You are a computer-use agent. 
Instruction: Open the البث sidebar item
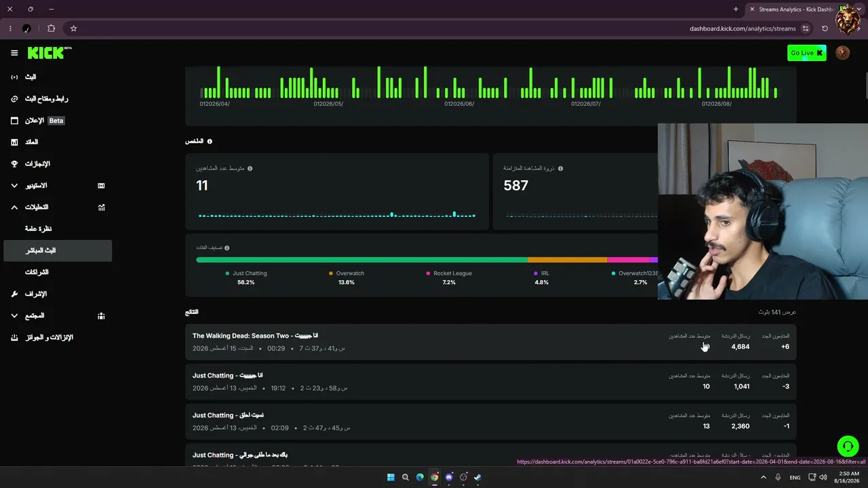[58, 77]
